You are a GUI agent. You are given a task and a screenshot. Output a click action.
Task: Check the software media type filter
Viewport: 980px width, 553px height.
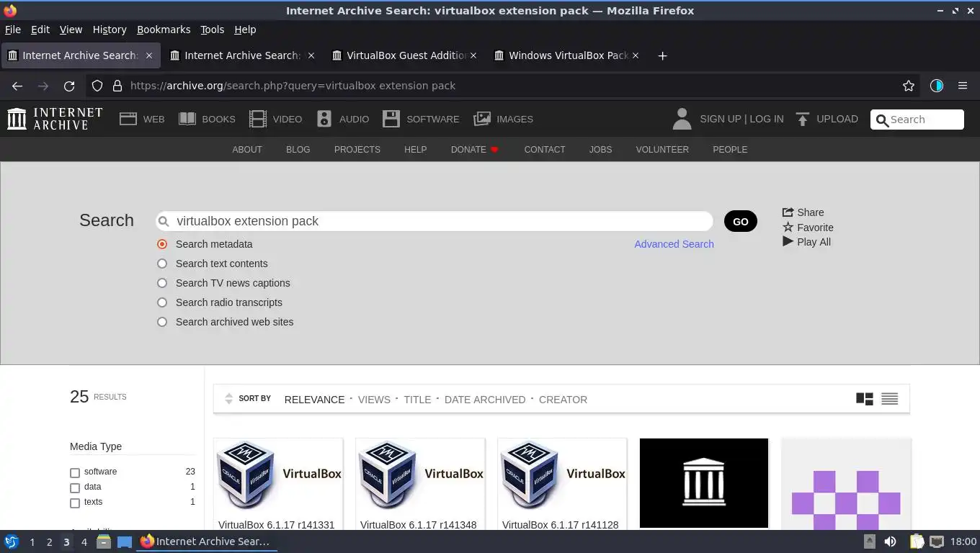[x=75, y=473]
